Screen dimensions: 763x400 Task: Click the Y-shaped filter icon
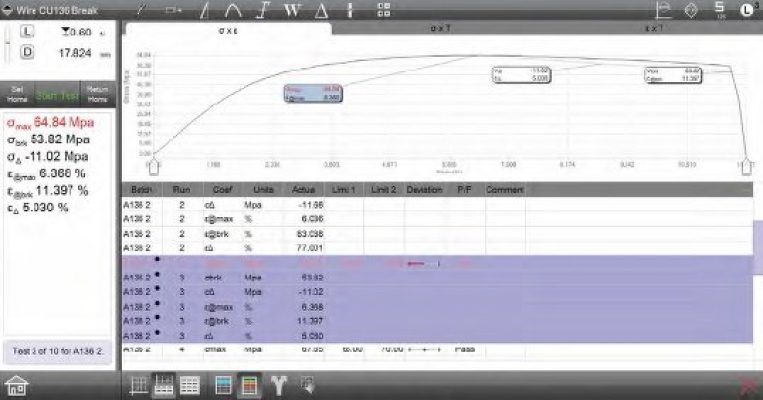pyautogui.click(x=278, y=386)
